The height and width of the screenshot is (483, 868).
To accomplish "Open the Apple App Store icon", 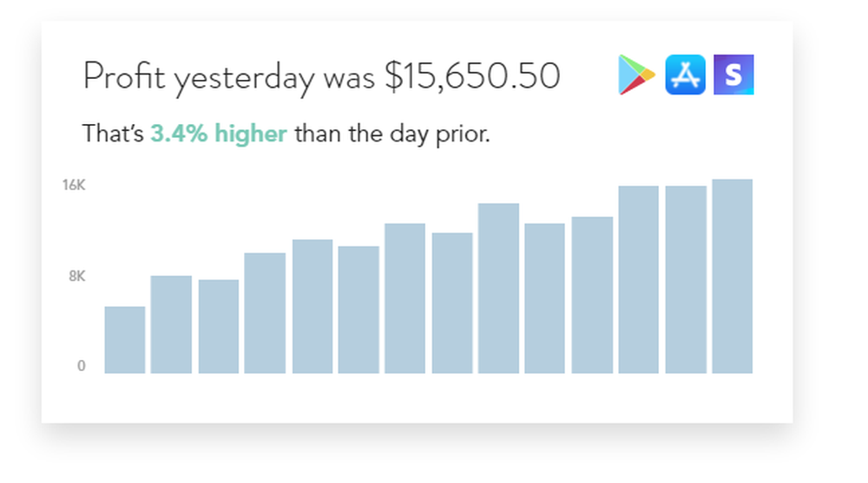I will tap(686, 75).
